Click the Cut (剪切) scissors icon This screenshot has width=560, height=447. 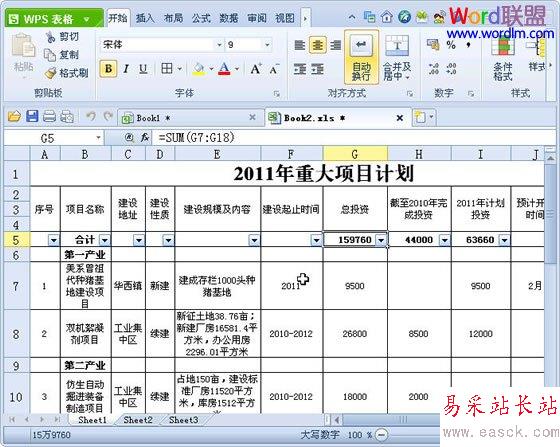coord(50,36)
